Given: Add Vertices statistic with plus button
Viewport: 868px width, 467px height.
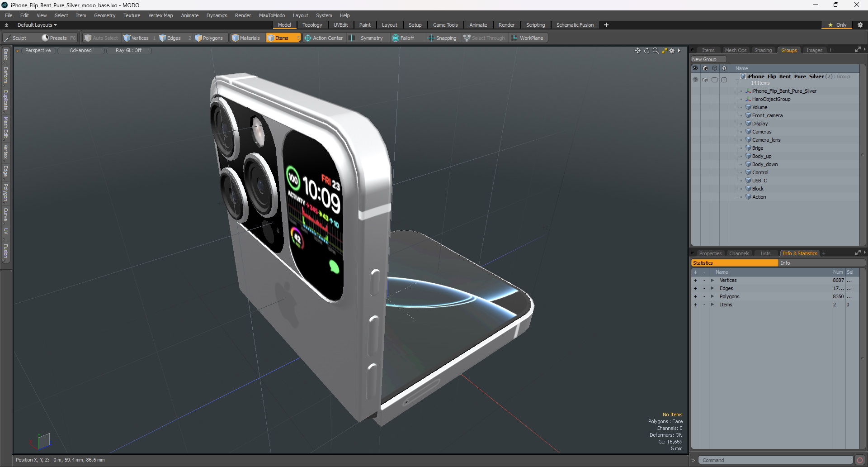Looking at the screenshot, I should click(695, 280).
